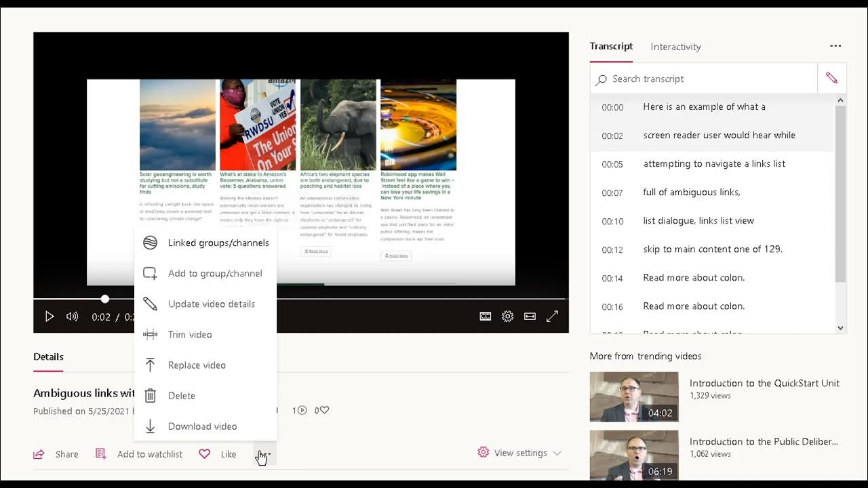This screenshot has width=868, height=488.
Task: Expand the video to fullscreen
Action: (x=552, y=316)
